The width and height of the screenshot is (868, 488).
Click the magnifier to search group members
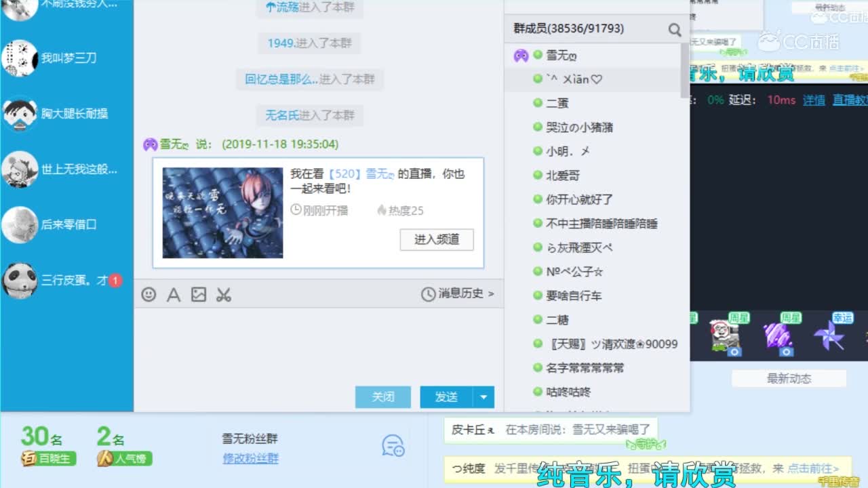[x=675, y=29]
